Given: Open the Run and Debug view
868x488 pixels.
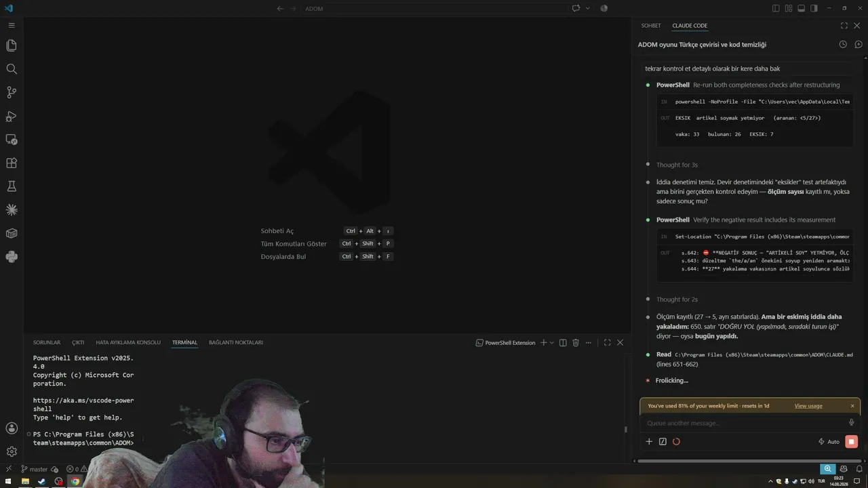Looking at the screenshot, I should point(12,116).
